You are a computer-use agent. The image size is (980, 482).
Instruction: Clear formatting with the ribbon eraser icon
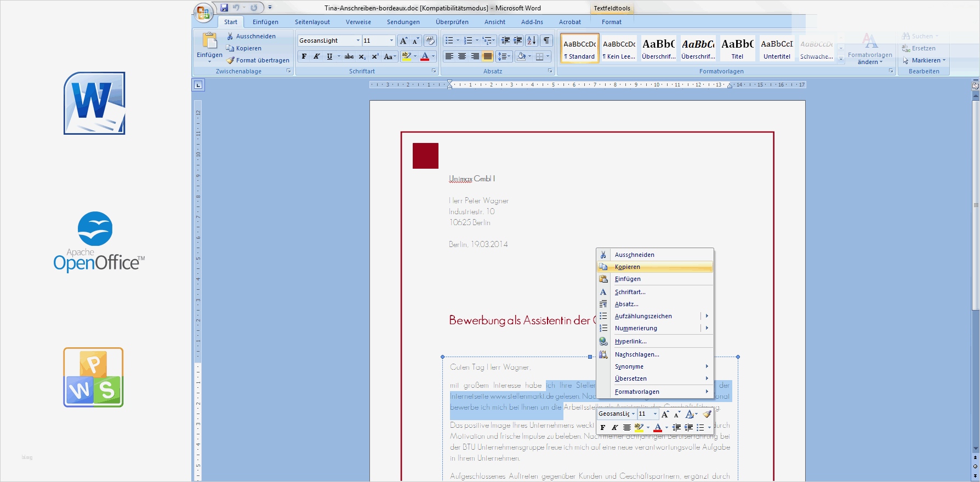point(430,41)
